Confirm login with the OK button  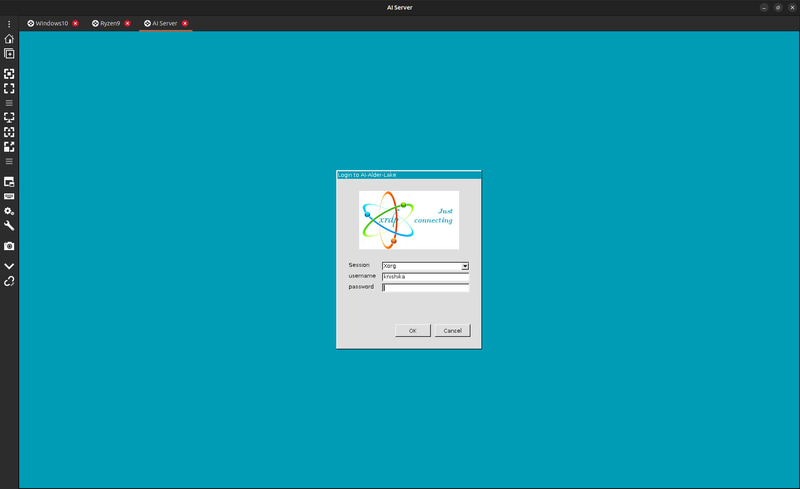point(413,331)
